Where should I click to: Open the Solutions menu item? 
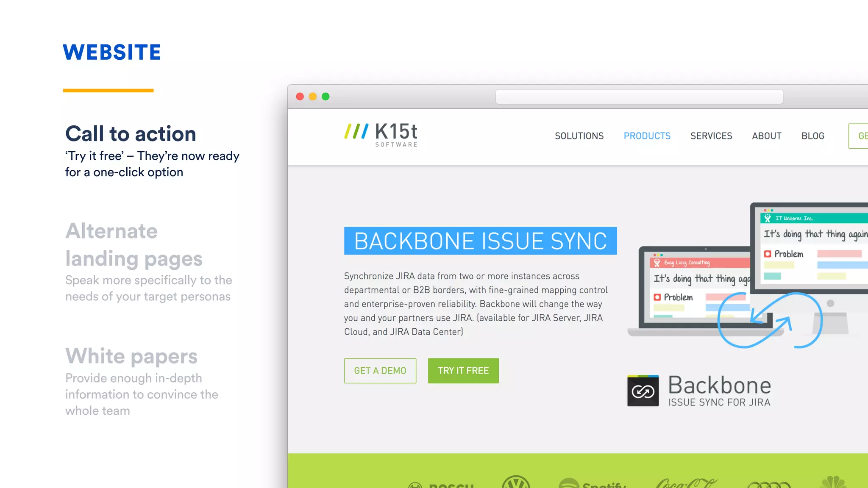579,136
